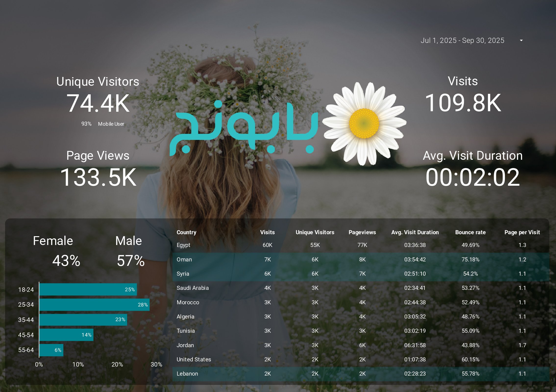Viewport: 556px width, 392px height.
Task: Sort table by Country column header
Action: click(x=186, y=232)
